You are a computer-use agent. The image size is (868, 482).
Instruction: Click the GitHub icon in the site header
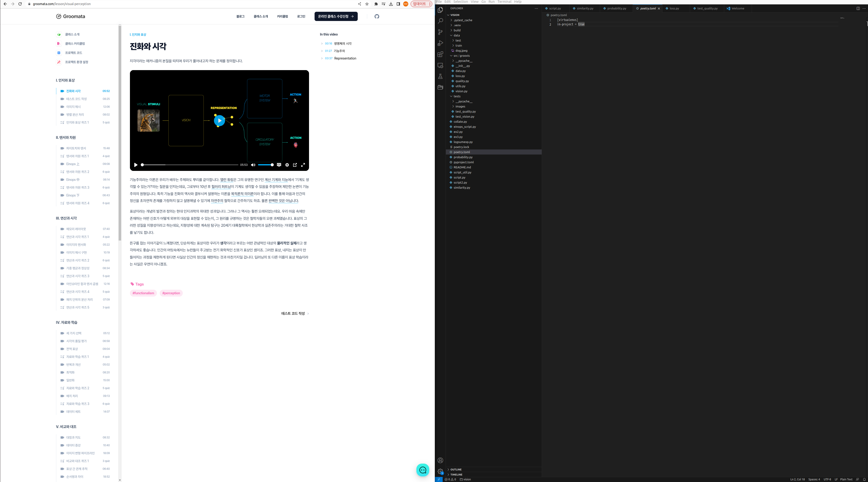(x=377, y=17)
